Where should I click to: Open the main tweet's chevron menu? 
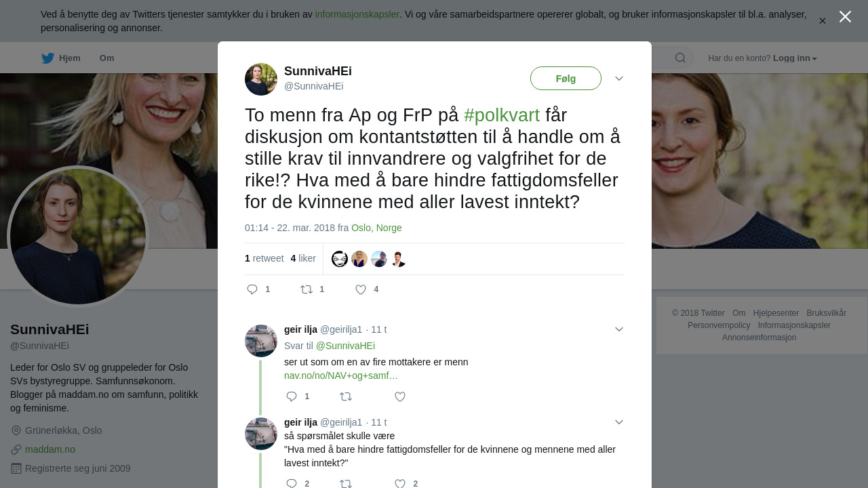tap(619, 79)
